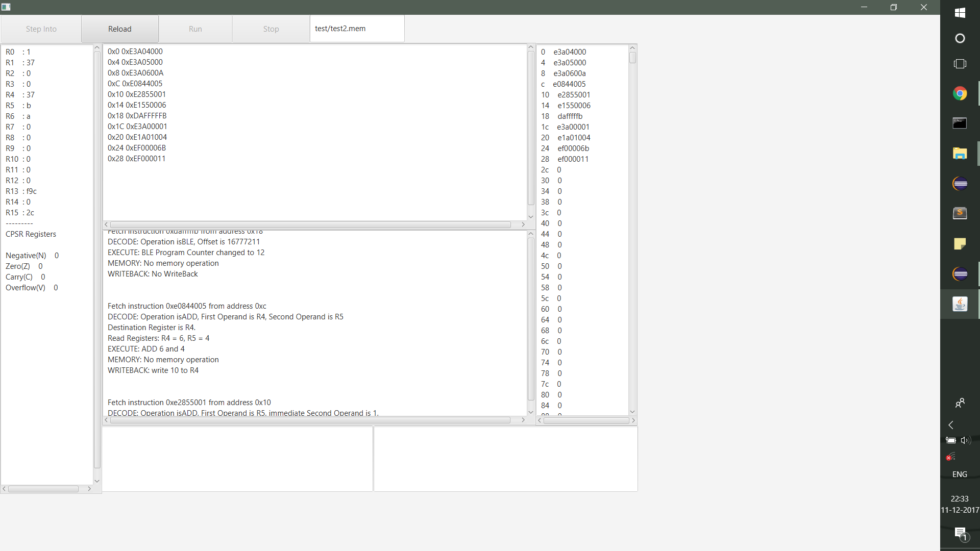Open Google Chrome from the taskbar

pos(960,93)
